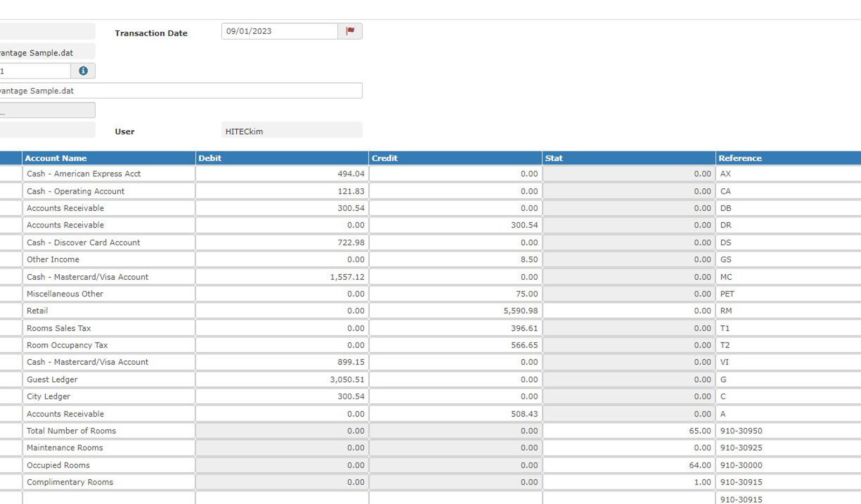This screenshot has width=861, height=504.
Task: Click credit value 5,590.98
Action: pos(455,311)
